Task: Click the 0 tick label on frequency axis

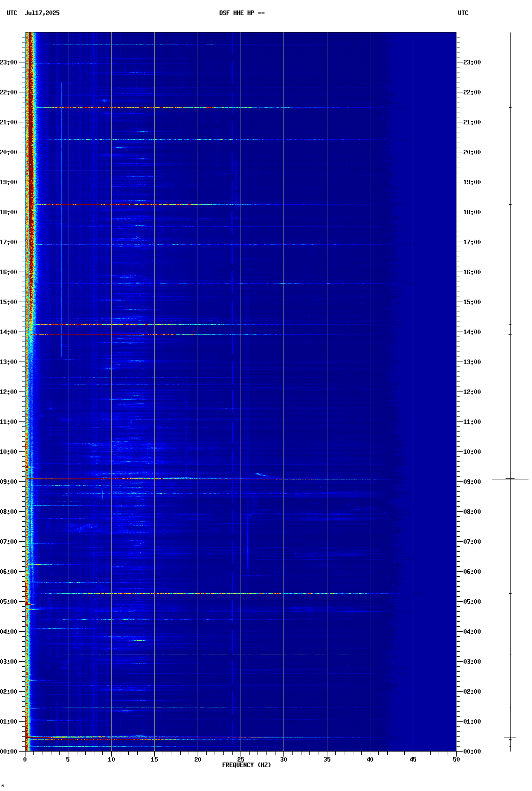Action: pyautogui.click(x=25, y=760)
